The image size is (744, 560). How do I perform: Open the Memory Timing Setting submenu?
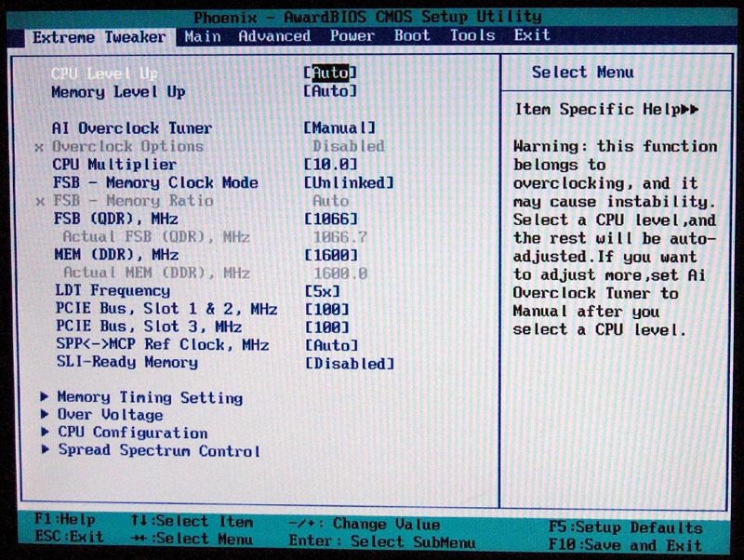150,397
